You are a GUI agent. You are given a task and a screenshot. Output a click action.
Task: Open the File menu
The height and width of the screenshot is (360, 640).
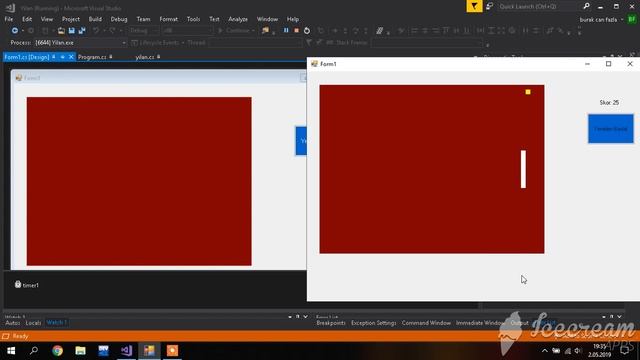tap(9, 19)
